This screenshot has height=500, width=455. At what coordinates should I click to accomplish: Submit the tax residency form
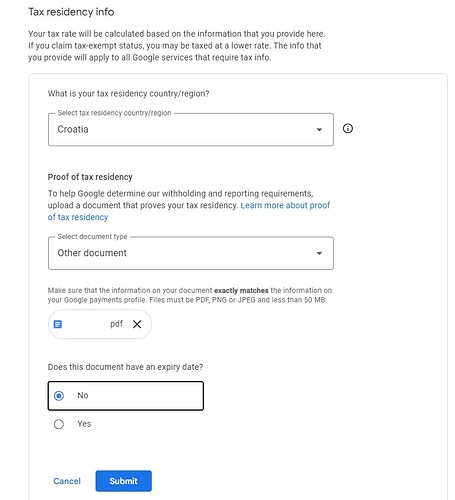[123, 481]
